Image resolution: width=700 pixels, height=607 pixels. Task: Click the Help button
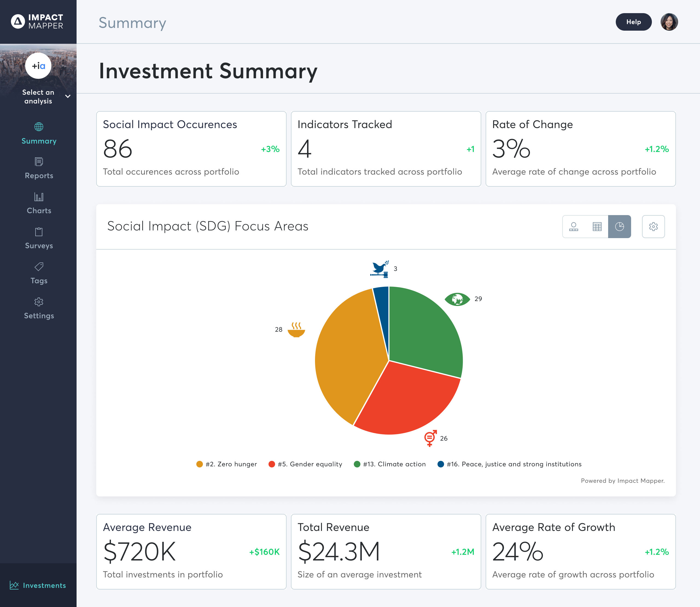click(634, 22)
